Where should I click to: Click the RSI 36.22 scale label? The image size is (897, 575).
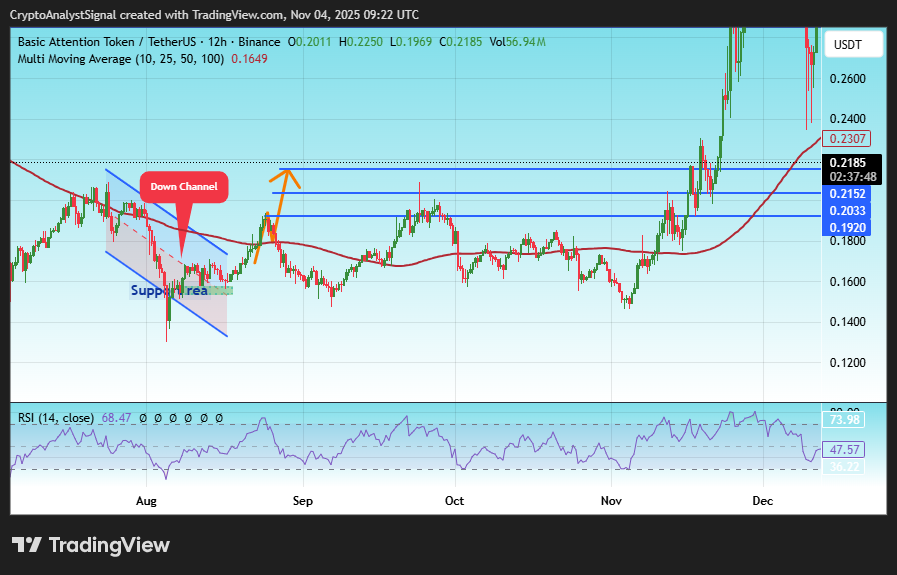click(x=844, y=467)
